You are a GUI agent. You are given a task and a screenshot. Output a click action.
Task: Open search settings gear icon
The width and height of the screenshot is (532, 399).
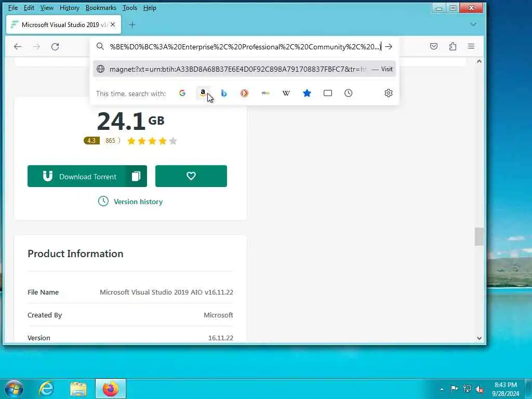point(389,93)
